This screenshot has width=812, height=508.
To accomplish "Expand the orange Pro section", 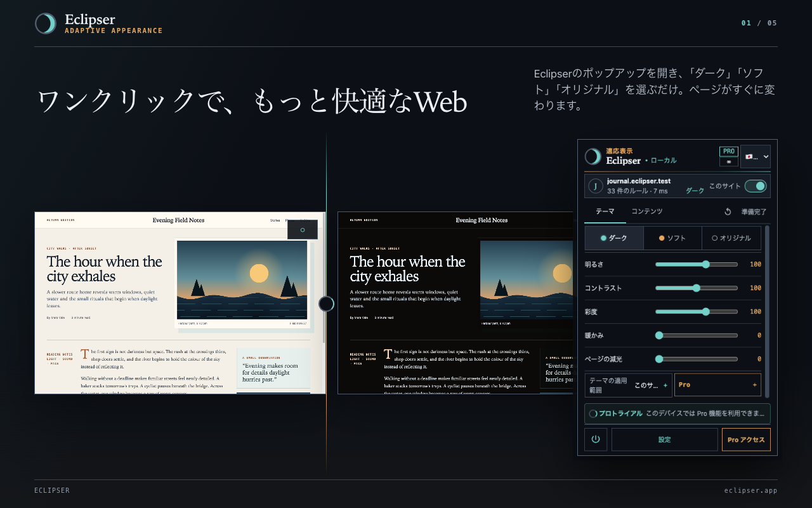I will coord(717,385).
